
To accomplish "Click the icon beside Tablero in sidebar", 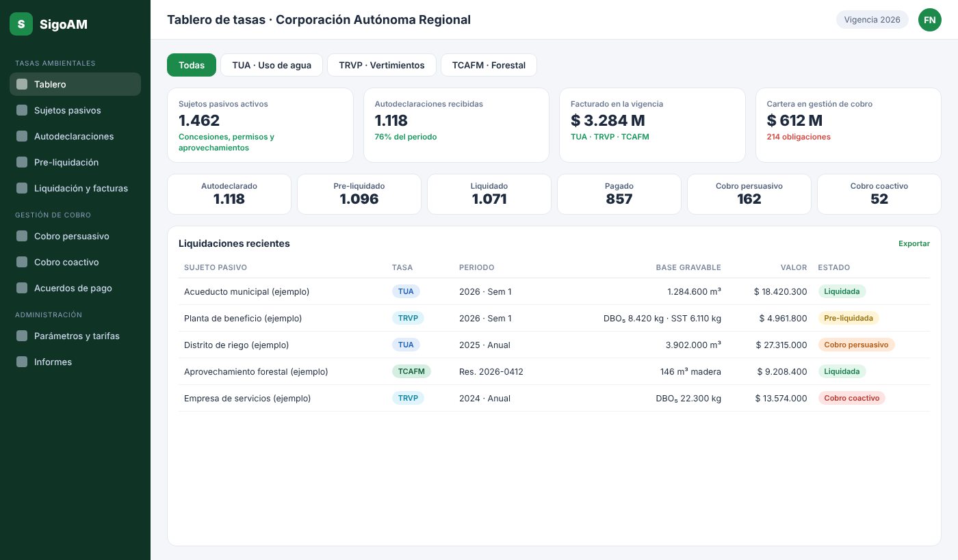I will (22, 84).
